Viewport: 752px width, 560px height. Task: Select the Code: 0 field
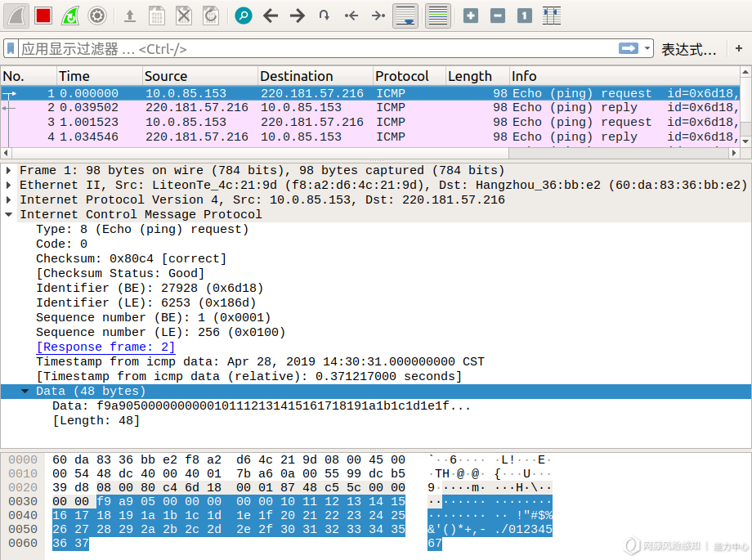tap(61, 244)
